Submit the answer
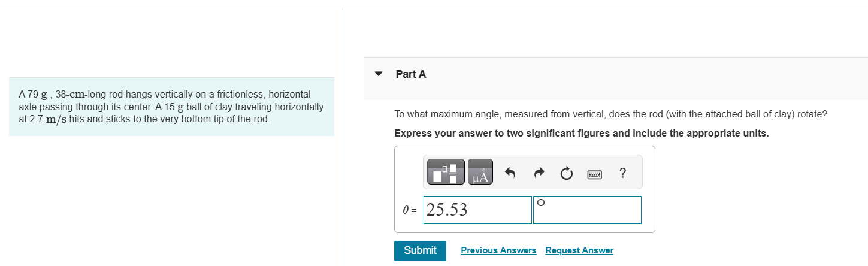Image resolution: width=868 pixels, height=266 pixels. click(x=419, y=250)
